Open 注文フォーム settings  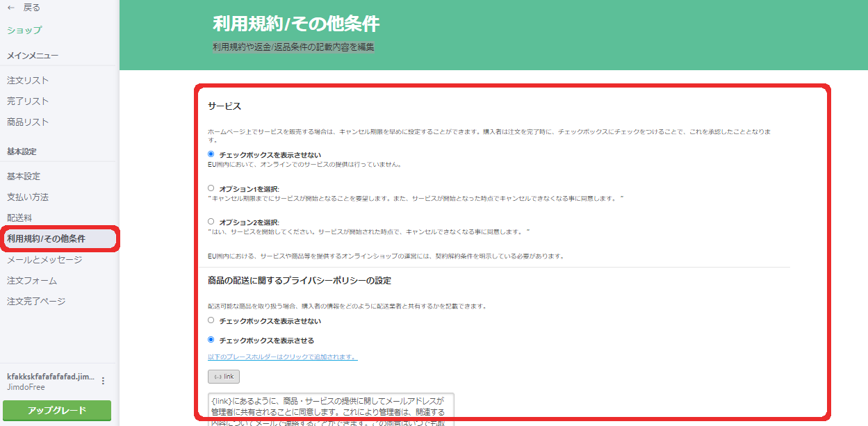(x=32, y=281)
